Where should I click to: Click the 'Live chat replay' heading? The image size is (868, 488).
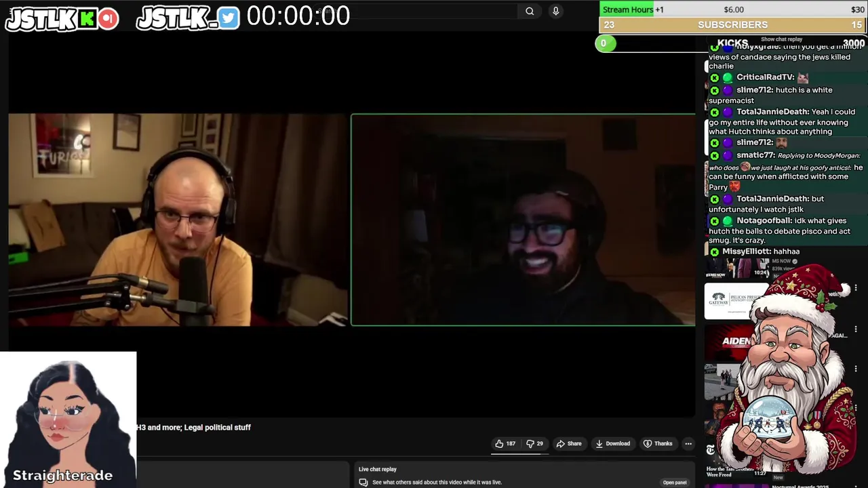(378, 469)
